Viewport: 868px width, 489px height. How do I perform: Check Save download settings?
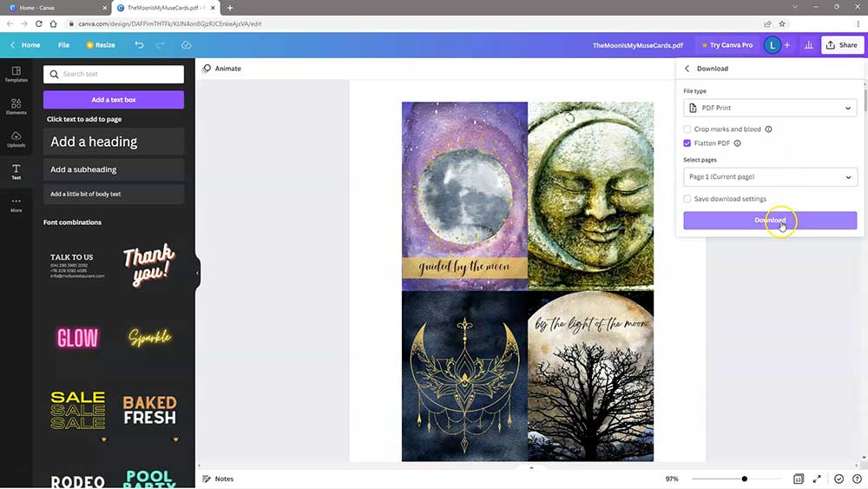[687, 199]
